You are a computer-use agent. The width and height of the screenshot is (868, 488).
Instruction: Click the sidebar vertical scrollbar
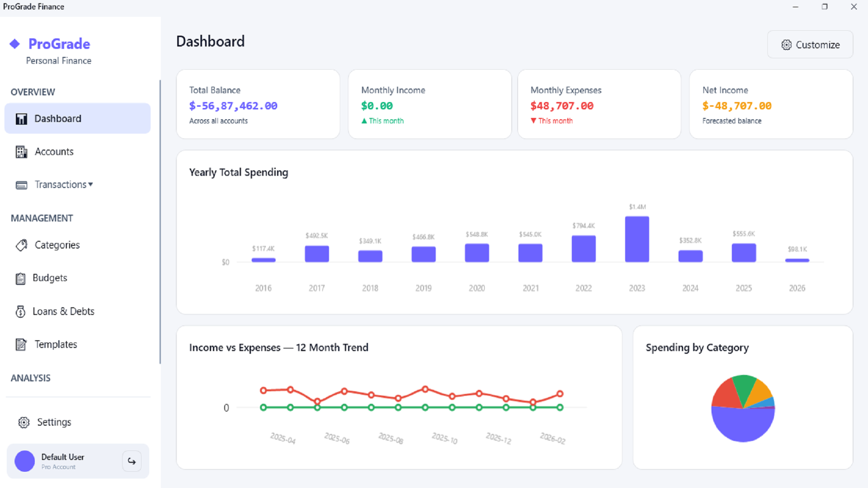click(x=160, y=221)
